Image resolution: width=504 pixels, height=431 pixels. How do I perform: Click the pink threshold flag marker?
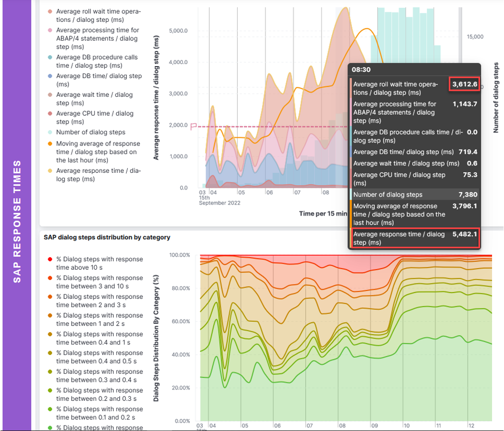(x=194, y=126)
